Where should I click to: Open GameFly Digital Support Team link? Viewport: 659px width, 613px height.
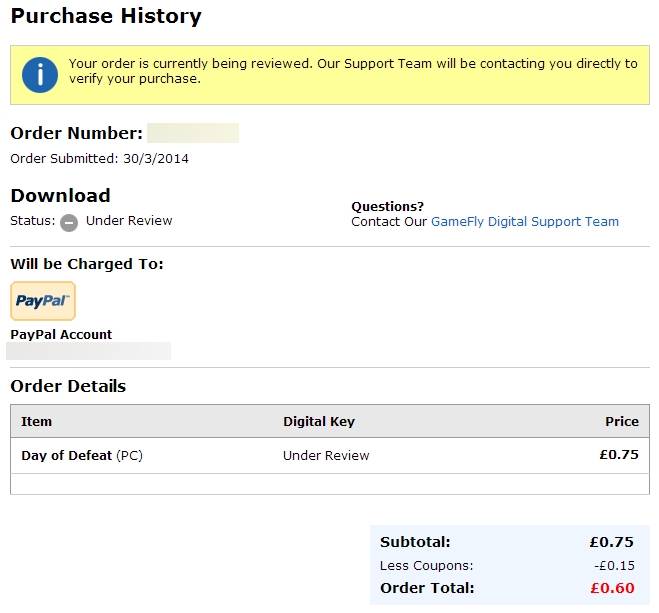point(524,222)
